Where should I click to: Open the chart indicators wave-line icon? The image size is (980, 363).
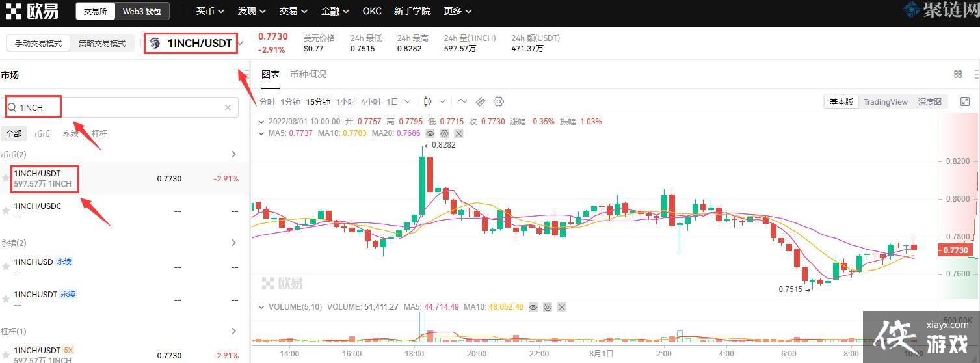[x=462, y=101]
